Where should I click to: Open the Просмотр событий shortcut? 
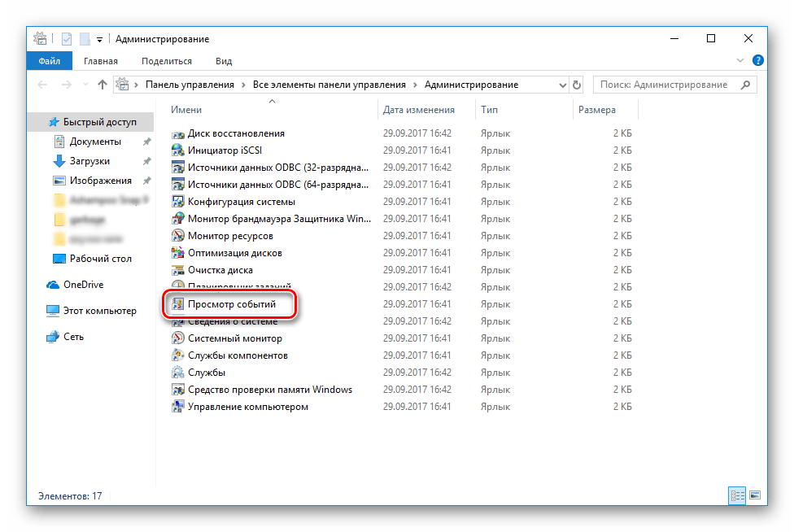pos(231,304)
